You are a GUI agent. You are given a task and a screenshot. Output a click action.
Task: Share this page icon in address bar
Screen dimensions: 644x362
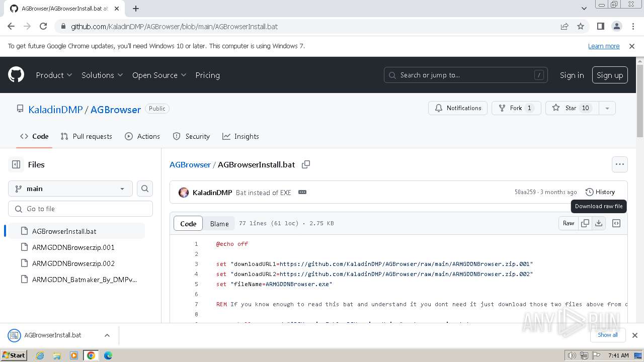point(565,26)
